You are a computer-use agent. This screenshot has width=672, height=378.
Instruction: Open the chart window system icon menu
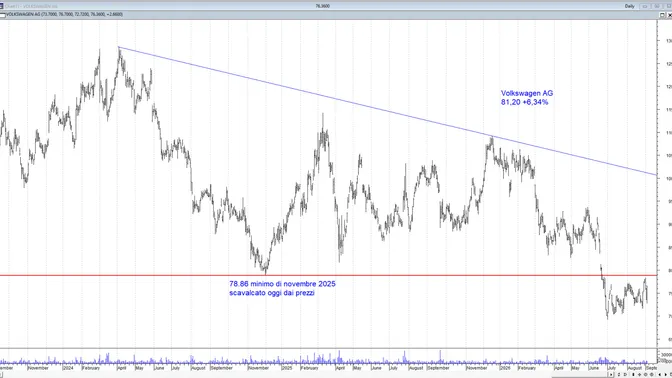[x=2, y=6]
